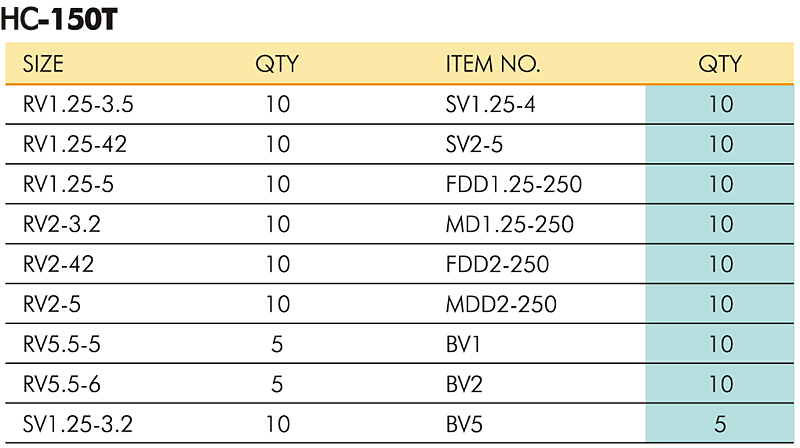Image resolution: width=800 pixels, height=448 pixels.
Task: Click the RV2-3.2 size cell
Action: 62,225
